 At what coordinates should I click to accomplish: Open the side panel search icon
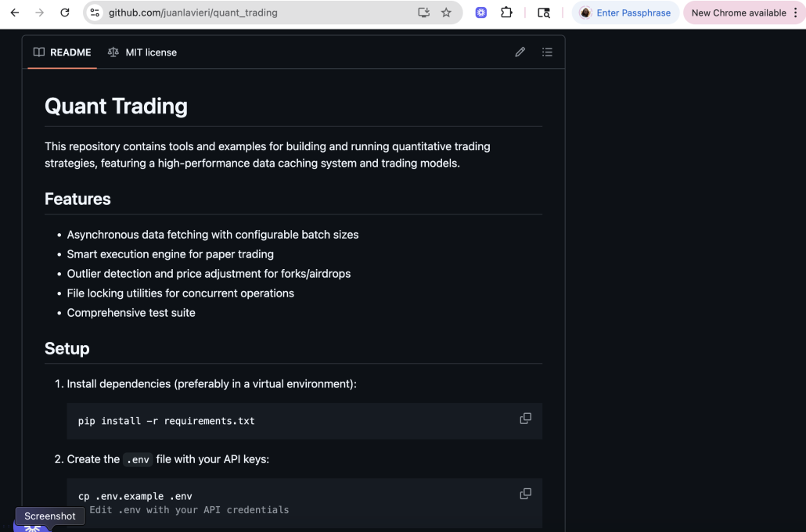click(543, 13)
